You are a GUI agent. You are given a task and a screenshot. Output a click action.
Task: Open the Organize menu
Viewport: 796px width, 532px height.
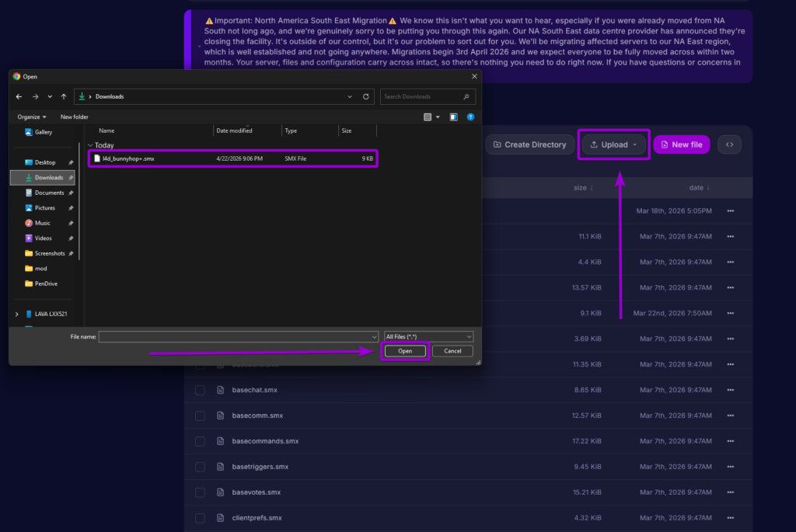pos(31,116)
